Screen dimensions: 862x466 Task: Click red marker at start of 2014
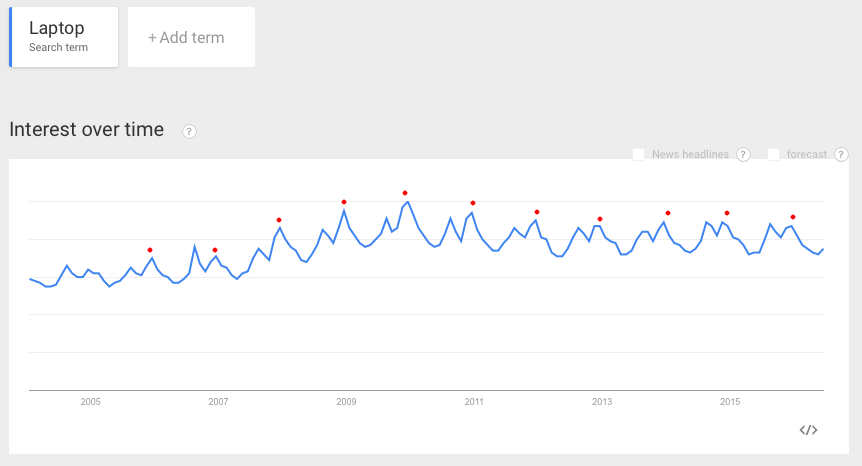point(668,213)
